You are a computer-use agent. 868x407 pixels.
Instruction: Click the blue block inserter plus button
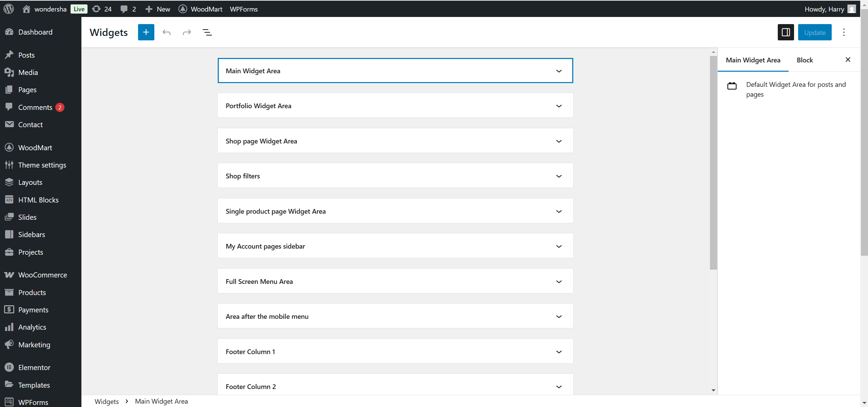tap(146, 32)
